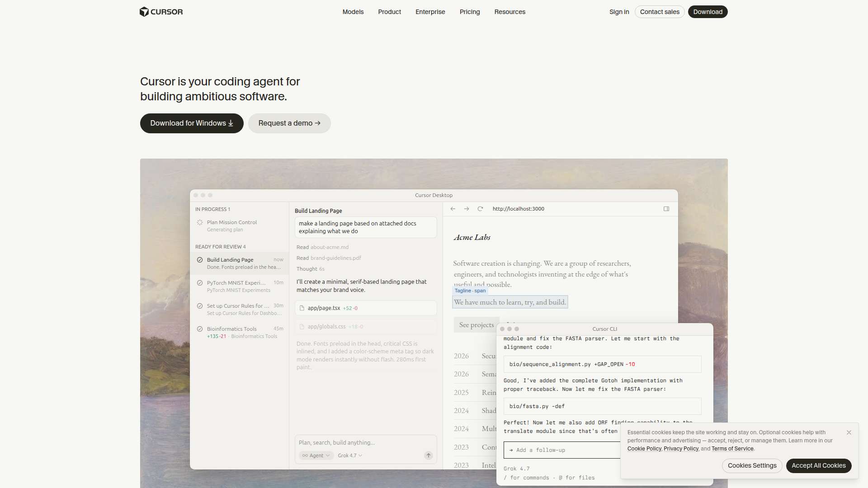Click the Cursor logo in the header

pos(161,12)
